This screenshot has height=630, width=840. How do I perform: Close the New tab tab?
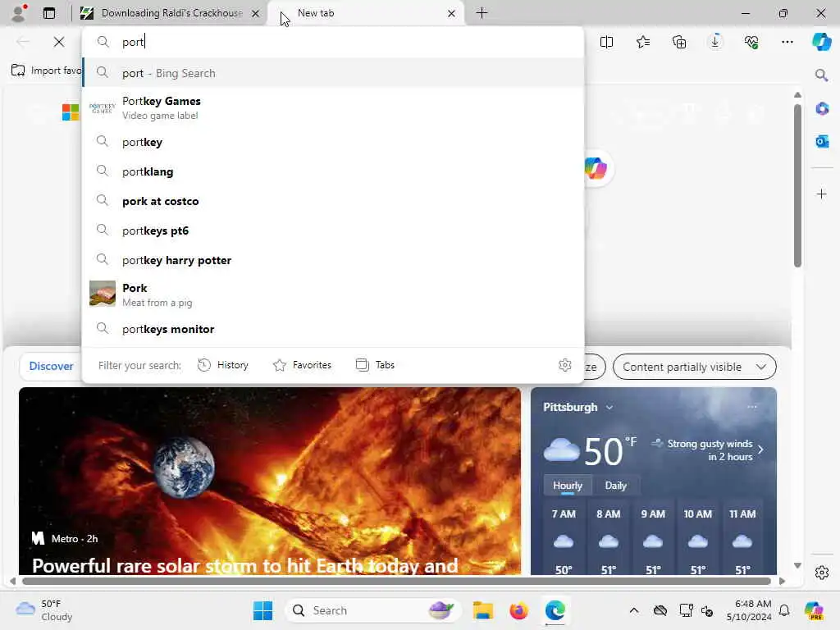tap(452, 13)
